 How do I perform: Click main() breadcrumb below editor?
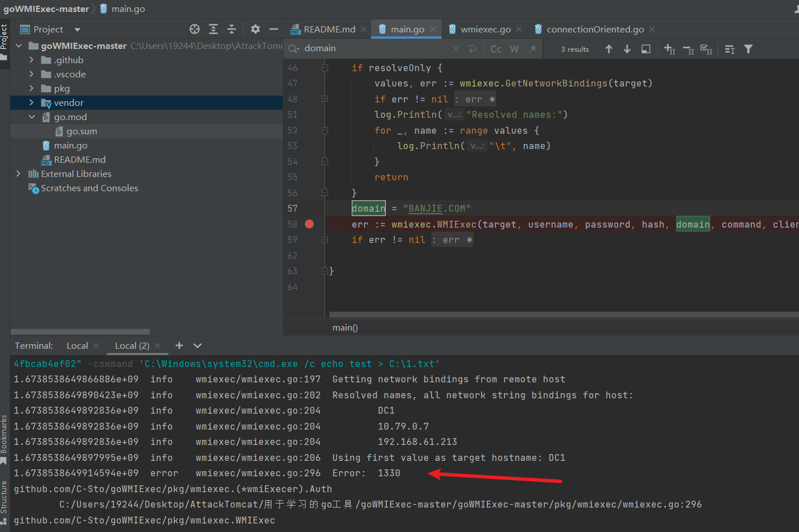coord(345,327)
